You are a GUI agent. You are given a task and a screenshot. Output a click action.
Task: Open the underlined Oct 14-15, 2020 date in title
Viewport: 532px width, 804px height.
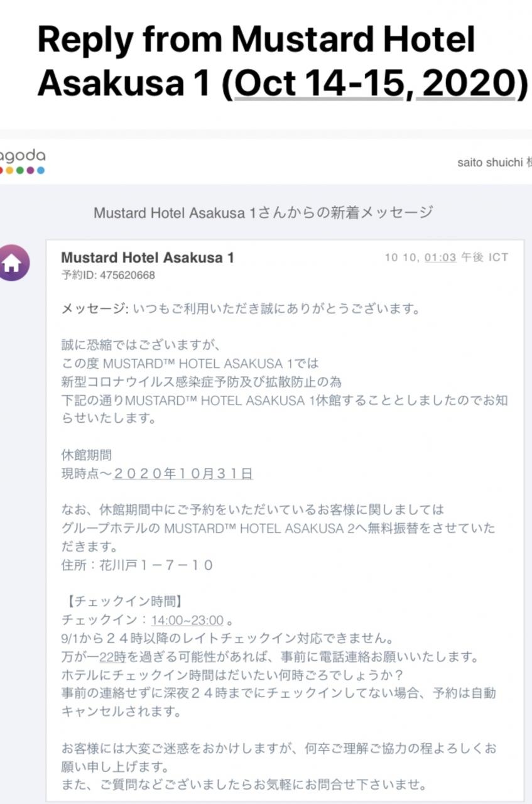pyautogui.click(x=374, y=83)
